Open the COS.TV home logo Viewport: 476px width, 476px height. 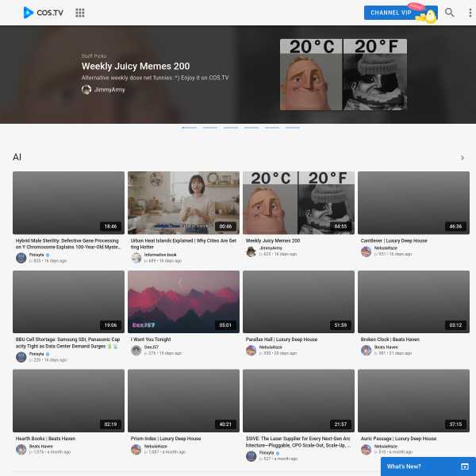pyautogui.click(x=44, y=13)
